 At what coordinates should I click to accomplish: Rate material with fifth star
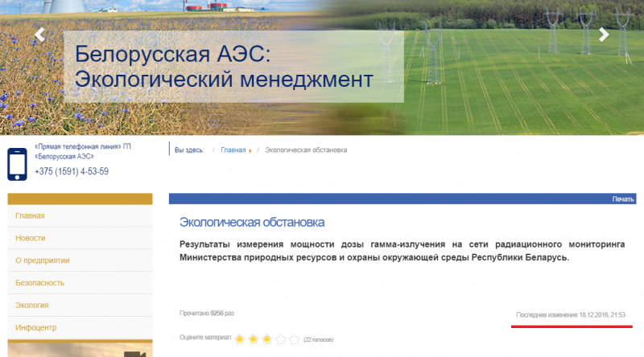(294, 339)
